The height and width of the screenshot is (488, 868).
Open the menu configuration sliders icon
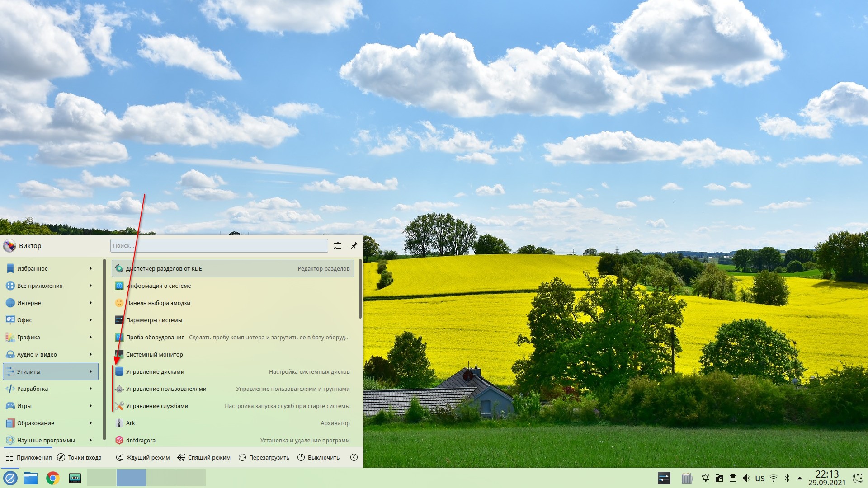338,246
